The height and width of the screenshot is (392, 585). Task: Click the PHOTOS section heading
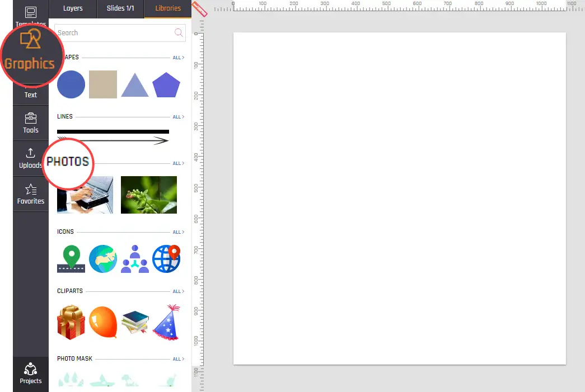[x=68, y=162]
